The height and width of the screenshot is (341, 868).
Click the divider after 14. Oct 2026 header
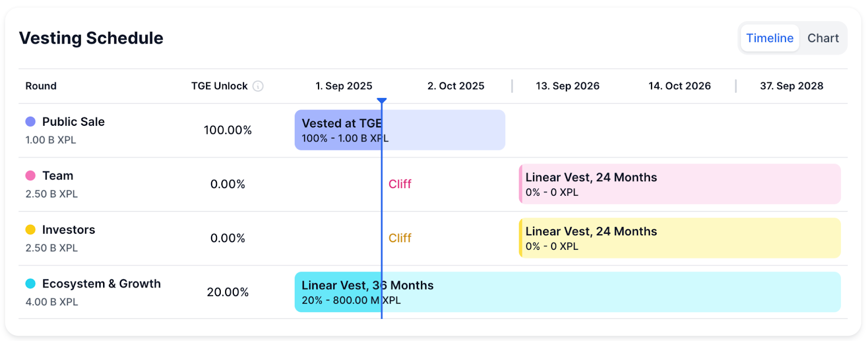[735, 86]
